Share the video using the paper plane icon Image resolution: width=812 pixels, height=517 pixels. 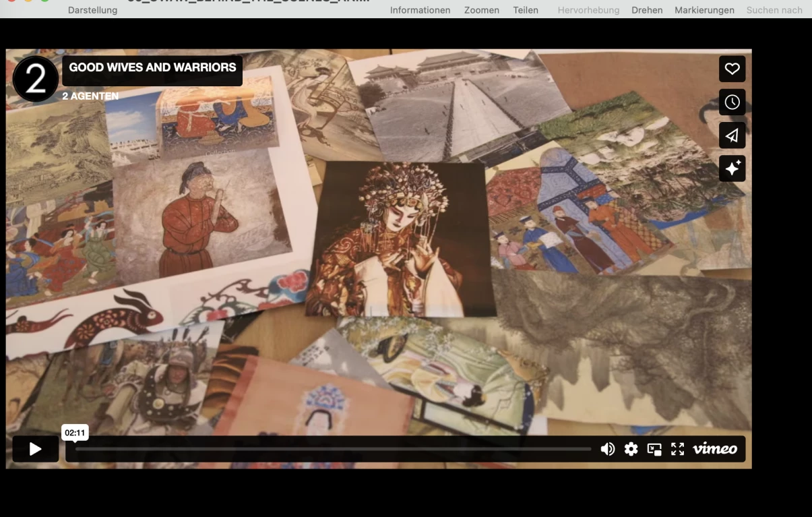[732, 135]
